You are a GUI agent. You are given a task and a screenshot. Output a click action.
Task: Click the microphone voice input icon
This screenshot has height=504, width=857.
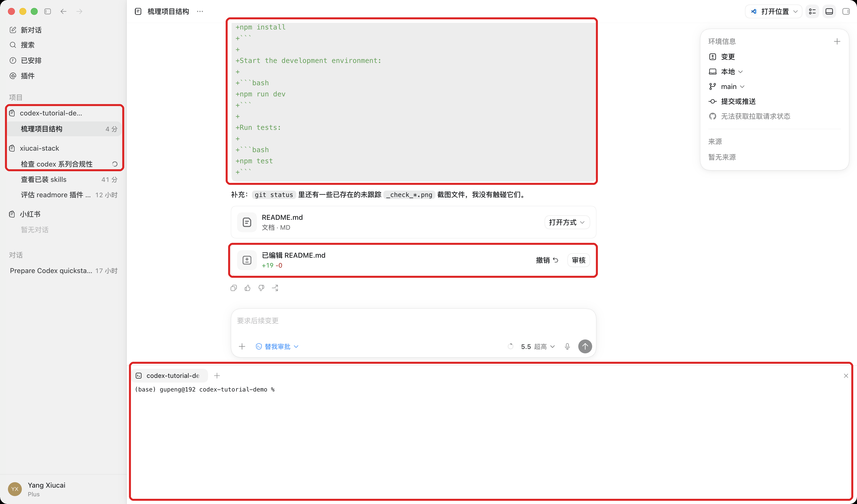click(567, 346)
